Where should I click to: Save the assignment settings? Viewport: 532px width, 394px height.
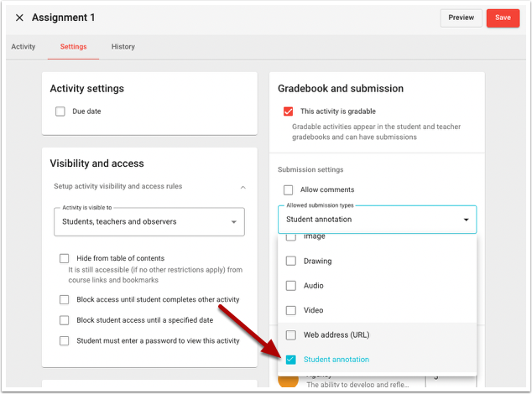[x=503, y=18]
